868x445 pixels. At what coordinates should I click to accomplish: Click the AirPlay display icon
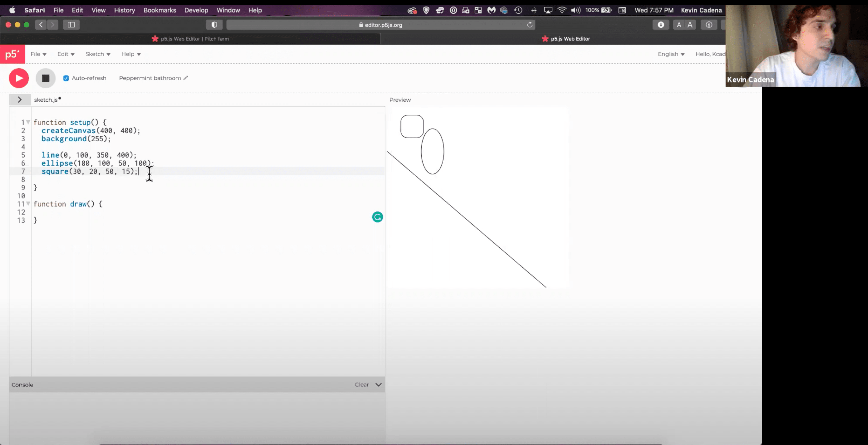pyautogui.click(x=548, y=10)
